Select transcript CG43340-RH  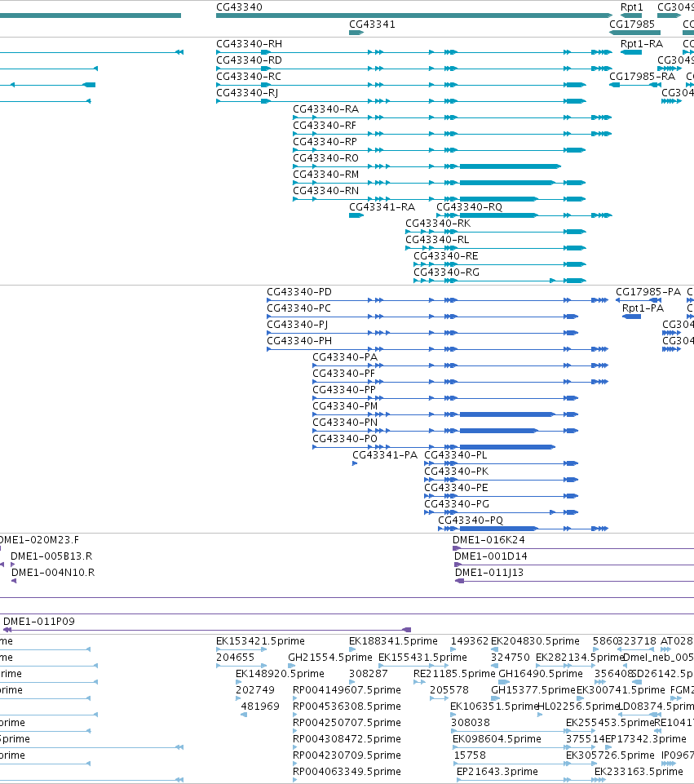point(249,44)
